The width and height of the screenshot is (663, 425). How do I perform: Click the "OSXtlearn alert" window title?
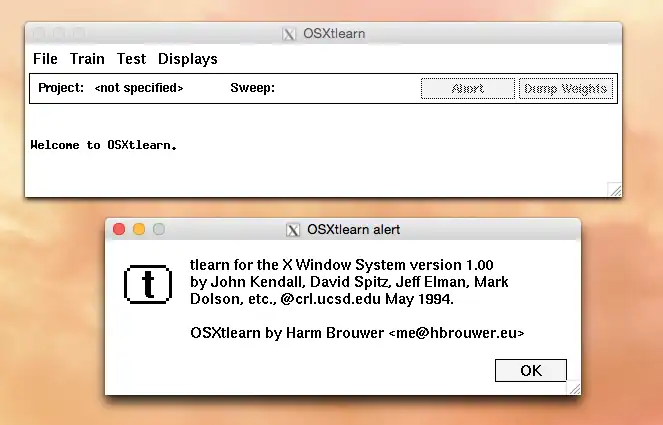[353, 229]
